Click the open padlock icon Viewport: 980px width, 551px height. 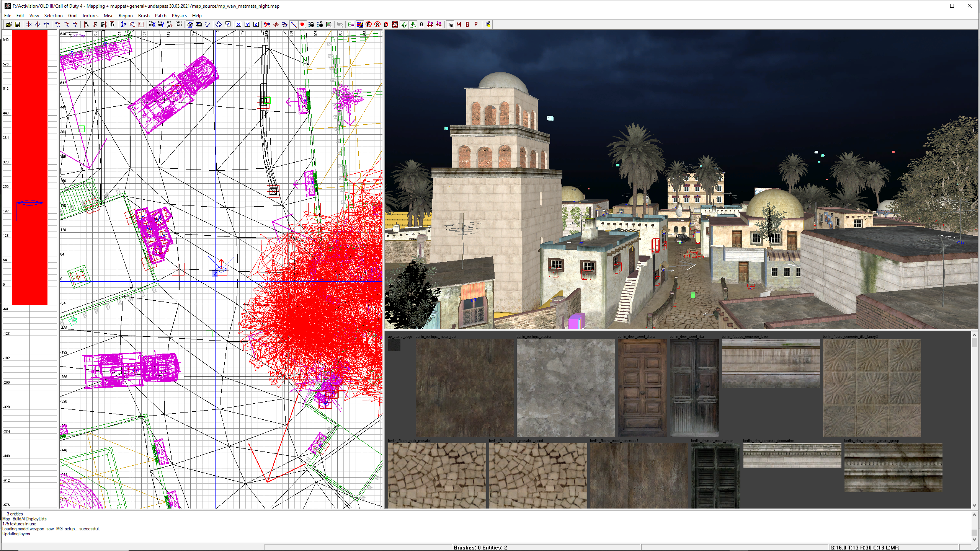(320, 24)
